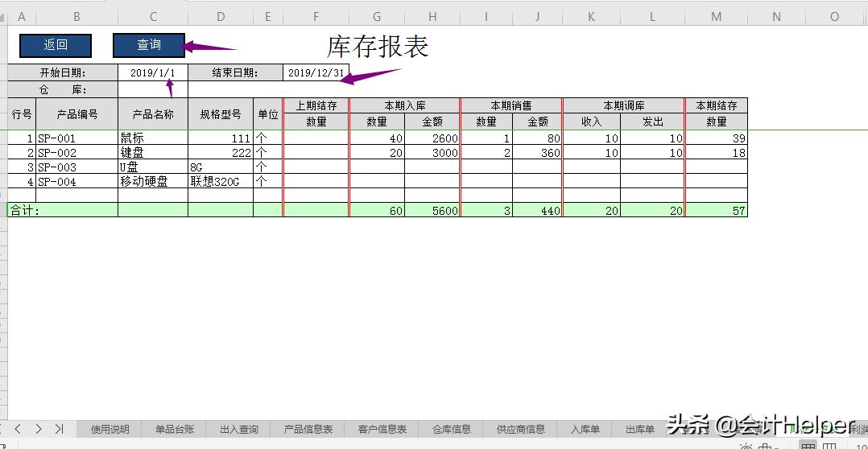Screen dimensions: 868x449
Task: Click the 222 specification cell
Action: [x=221, y=153]
